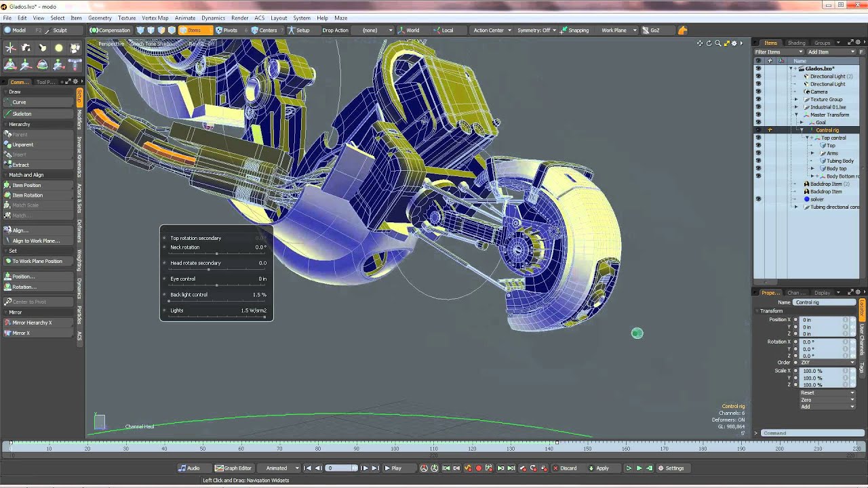868x488 pixels.
Task: Click the viewport zoom magnifier icon
Action: (717, 43)
